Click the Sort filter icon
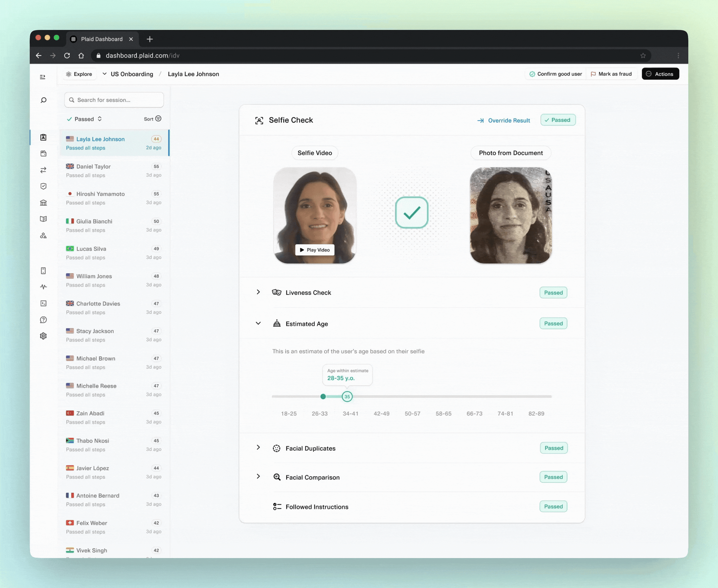This screenshot has height=588, width=718. (158, 118)
